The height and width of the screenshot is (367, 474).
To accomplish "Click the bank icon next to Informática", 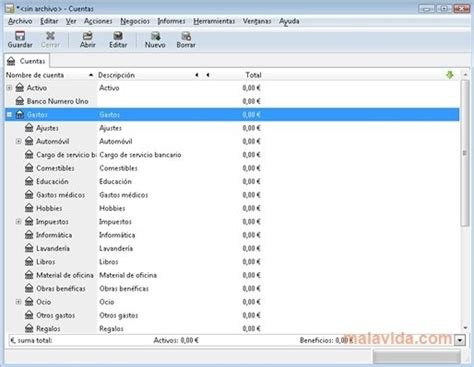I will coord(29,235).
